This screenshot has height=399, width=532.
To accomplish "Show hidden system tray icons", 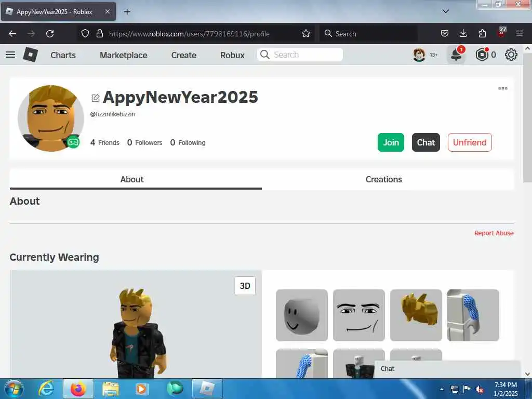I will 442,389.
